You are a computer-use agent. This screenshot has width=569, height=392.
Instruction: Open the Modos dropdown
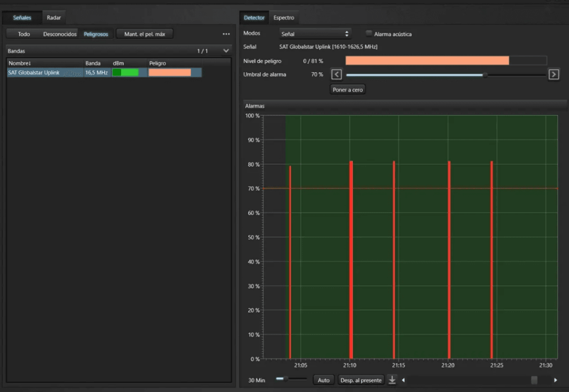[x=315, y=34]
